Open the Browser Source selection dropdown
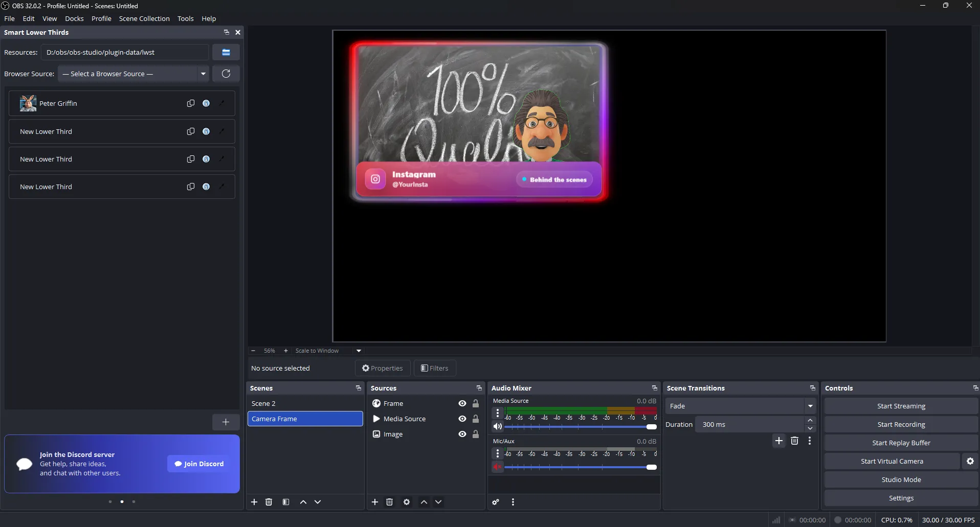The height and width of the screenshot is (527, 980). [203, 74]
